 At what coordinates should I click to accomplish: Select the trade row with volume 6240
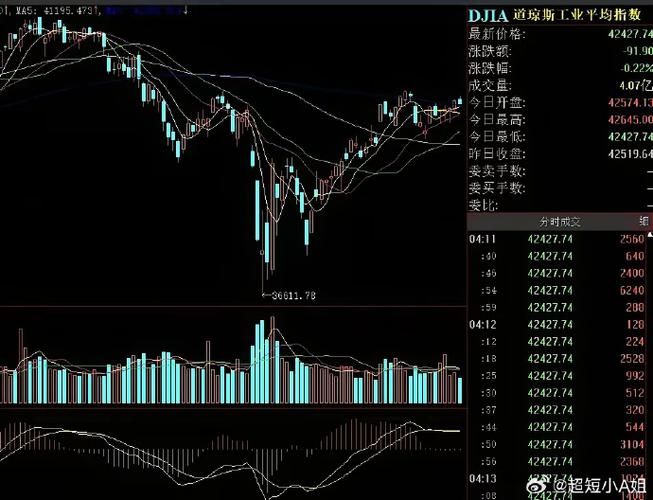[x=560, y=290]
